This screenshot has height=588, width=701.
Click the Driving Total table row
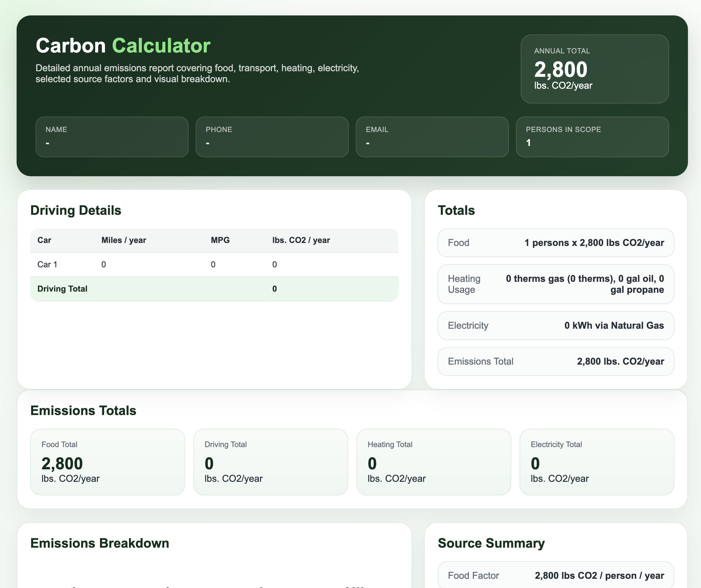click(x=214, y=289)
